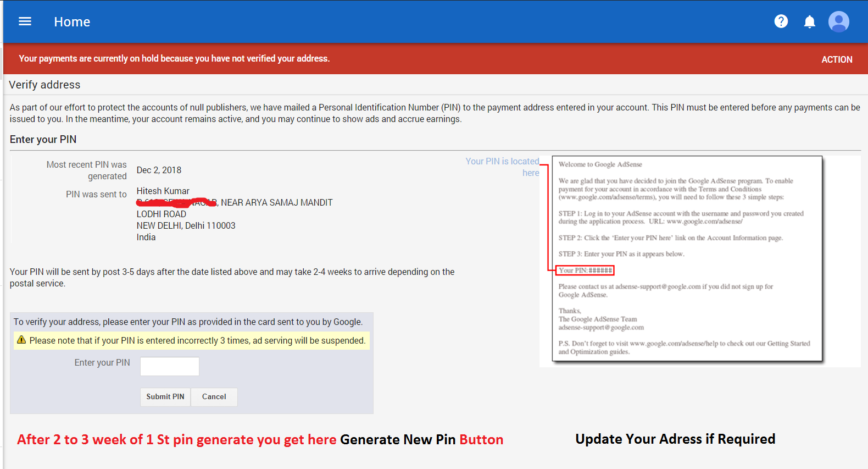Image resolution: width=868 pixels, height=469 pixels.
Task: Show notifications via the bell icon
Action: pos(809,22)
